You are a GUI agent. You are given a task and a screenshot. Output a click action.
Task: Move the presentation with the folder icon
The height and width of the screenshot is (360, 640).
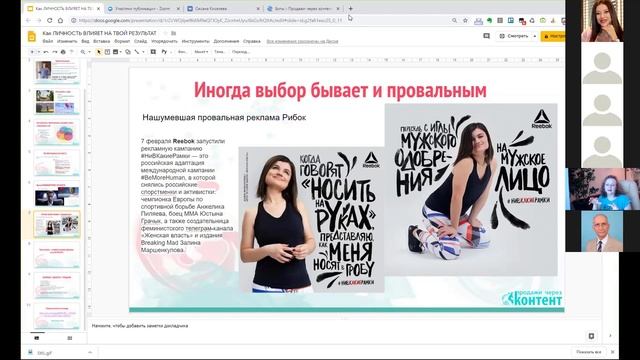click(x=173, y=33)
